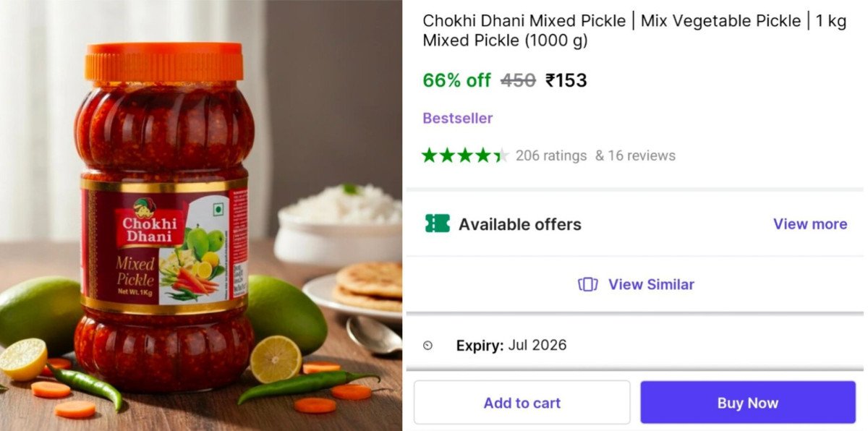Click the Chokhi Dhani Mixed Pickle title
This screenshot has height=431, width=868.
click(x=634, y=30)
